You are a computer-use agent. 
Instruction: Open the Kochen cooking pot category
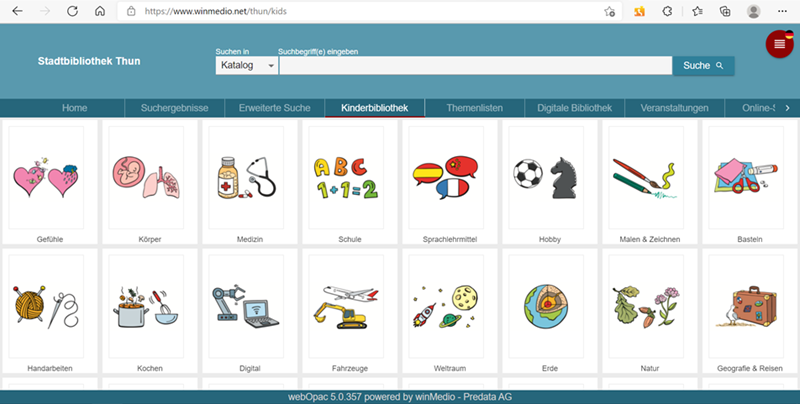[x=146, y=305]
